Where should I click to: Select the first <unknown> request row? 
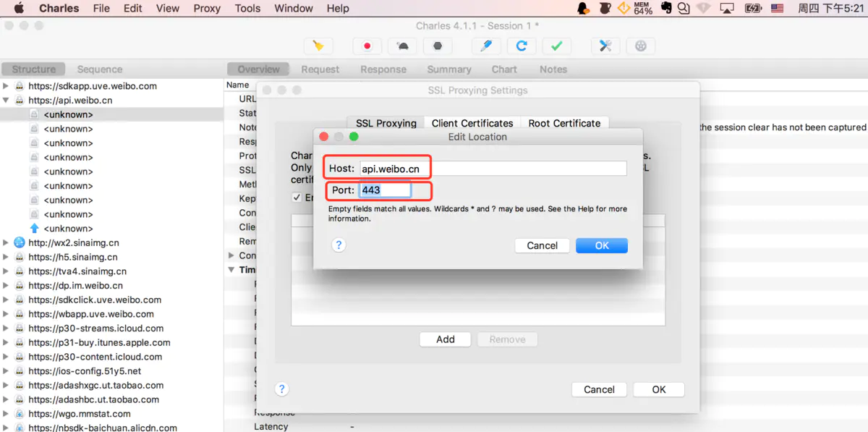(x=111, y=114)
